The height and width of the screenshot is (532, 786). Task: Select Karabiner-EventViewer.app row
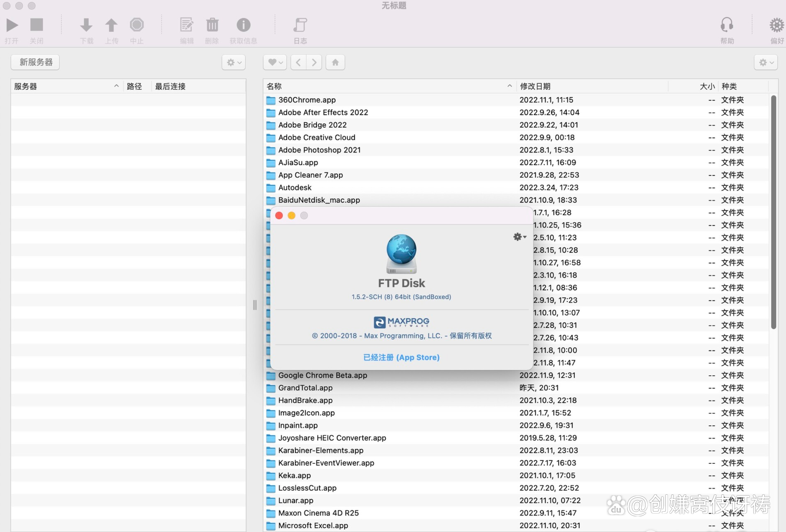pos(516,463)
